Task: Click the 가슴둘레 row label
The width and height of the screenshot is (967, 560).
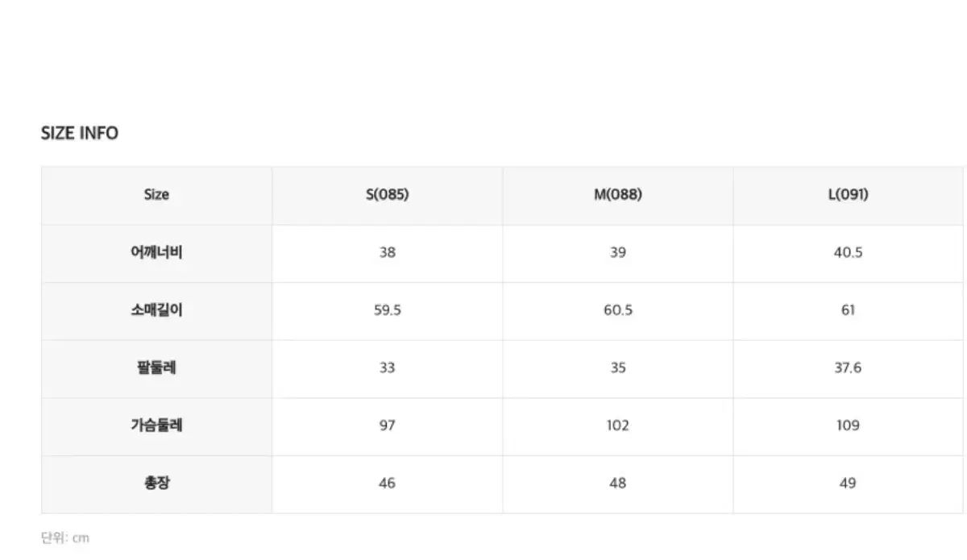Action: 156,425
